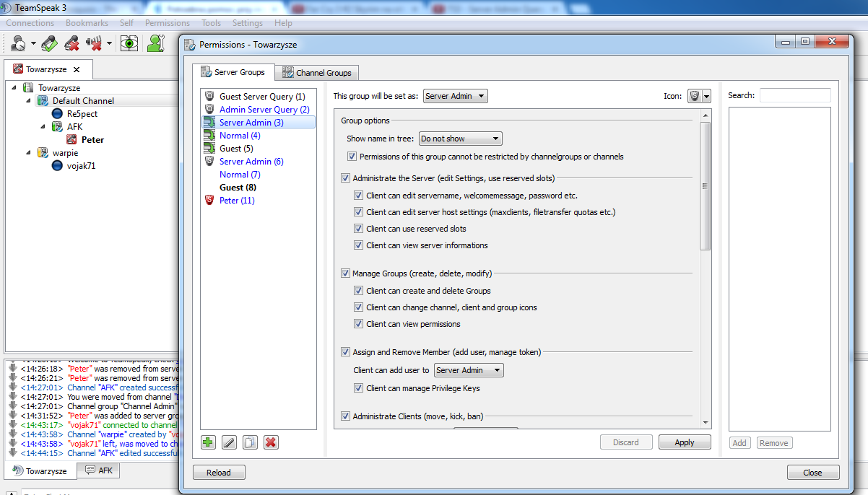
Task: Toggle Manage Groups checkbox
Action: pyautogui.click(x=345, y=273)
